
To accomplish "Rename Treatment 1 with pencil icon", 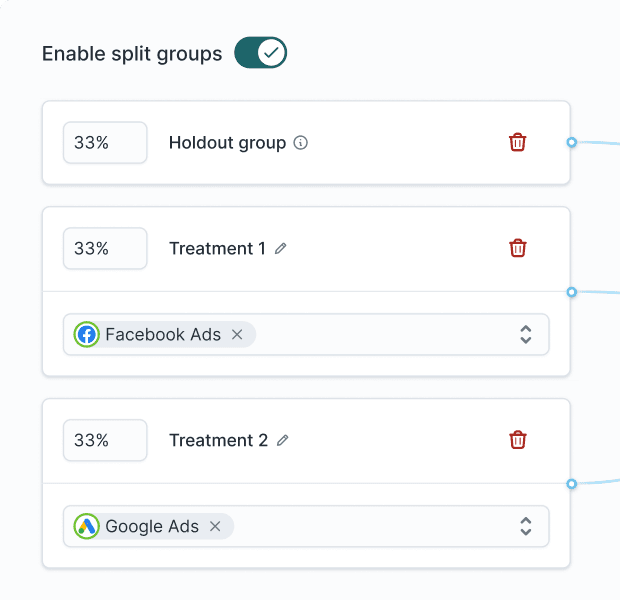I will pyautogui.click(x=281, y=249).
